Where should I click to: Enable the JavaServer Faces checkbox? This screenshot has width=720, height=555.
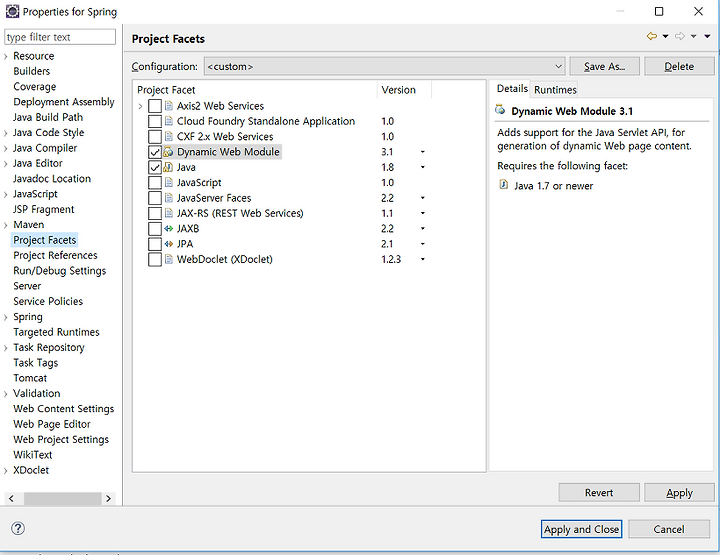click(x=155, y=198)
